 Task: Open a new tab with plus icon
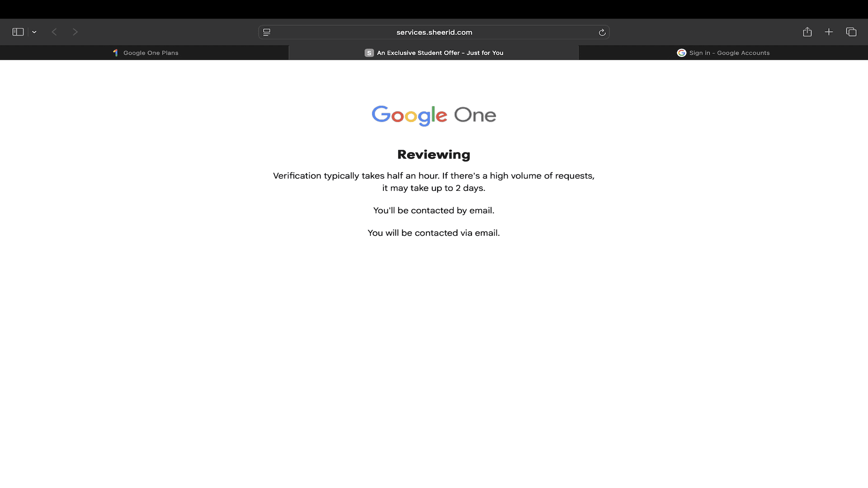click(x=829, y=32)
